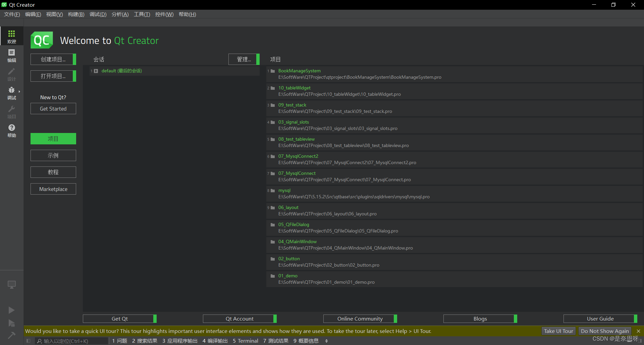Image resolution: width=644 pixels, height=345 pixels.
Task: Open the default (最后的会话) session
Action: (x=174, y=71)
